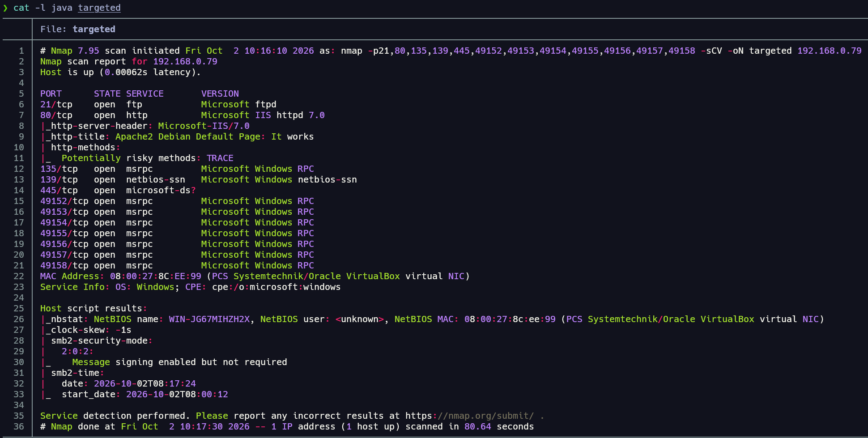Click the 'cpe:/o:microsoft:windows' CPE string
The width and height of the screenshot is (868, 438).
click(x=277, y=287)
